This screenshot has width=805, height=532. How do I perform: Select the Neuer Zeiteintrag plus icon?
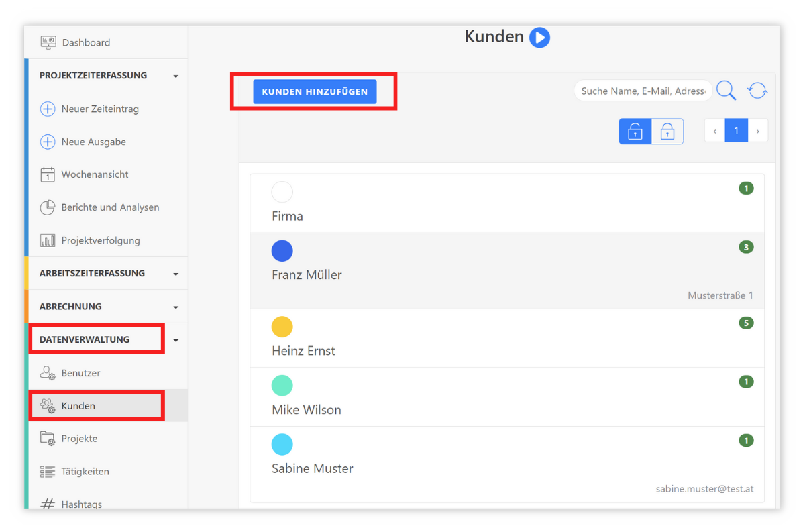[48, 109]
